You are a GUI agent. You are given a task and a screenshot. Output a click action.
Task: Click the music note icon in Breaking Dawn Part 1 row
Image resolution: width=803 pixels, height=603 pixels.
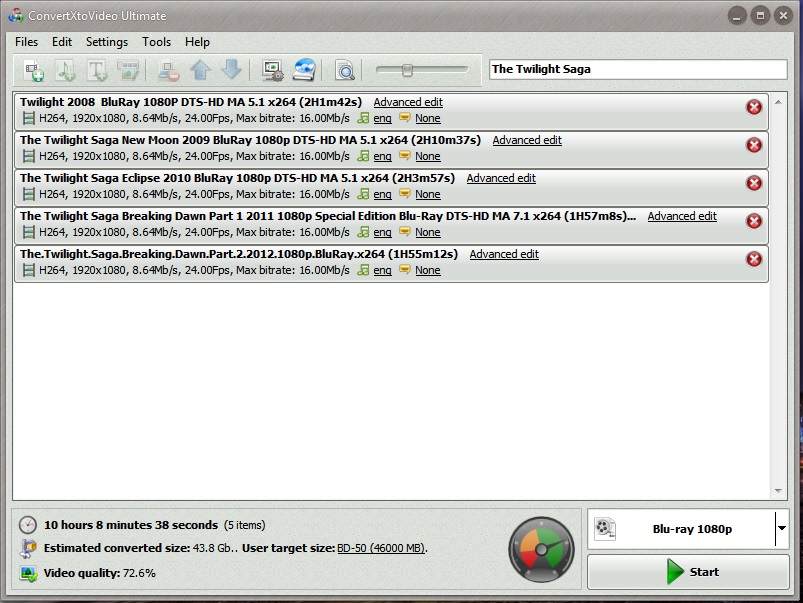(x=363, y=232)
